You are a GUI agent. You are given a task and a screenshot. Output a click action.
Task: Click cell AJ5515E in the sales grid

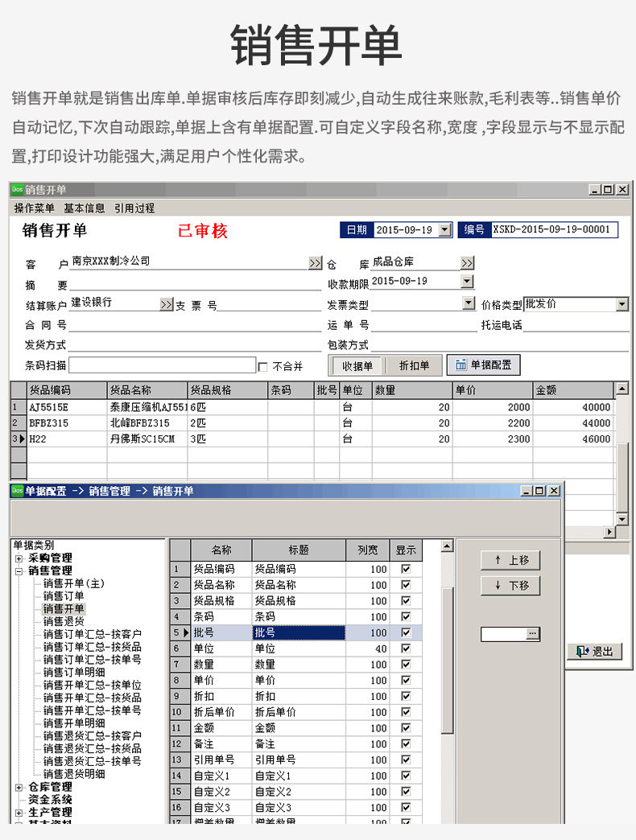(67, 407)
